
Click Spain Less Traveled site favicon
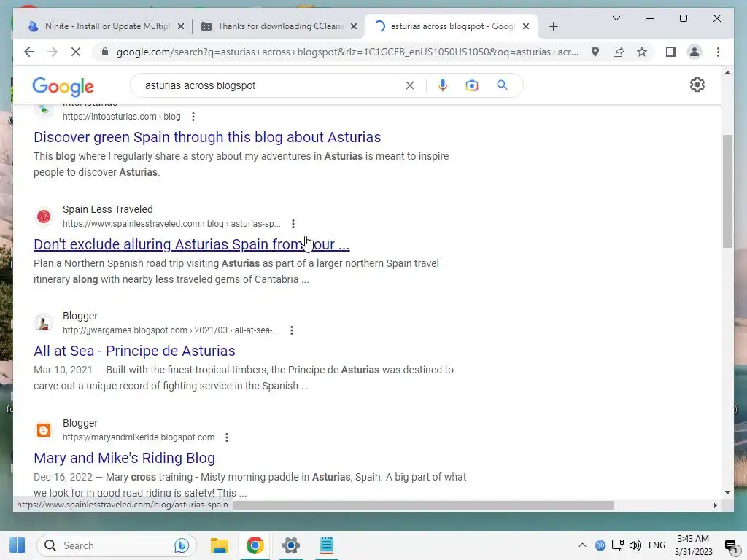44,217
